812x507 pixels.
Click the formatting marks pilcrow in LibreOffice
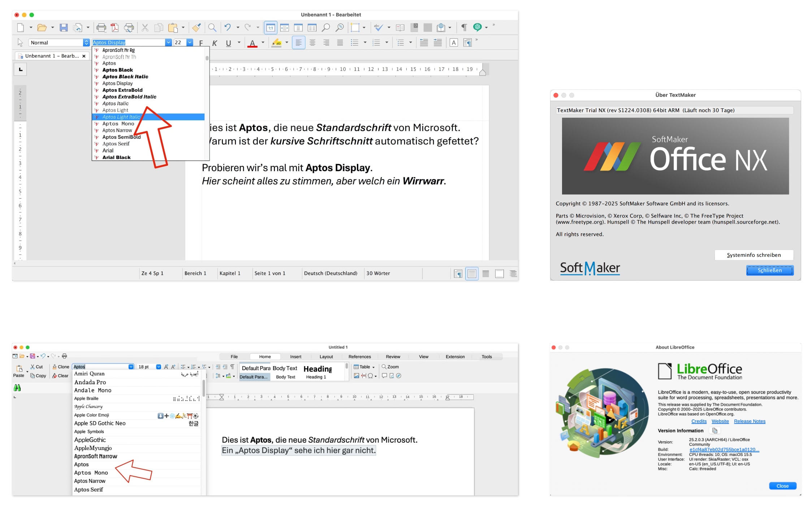(232, 367)
